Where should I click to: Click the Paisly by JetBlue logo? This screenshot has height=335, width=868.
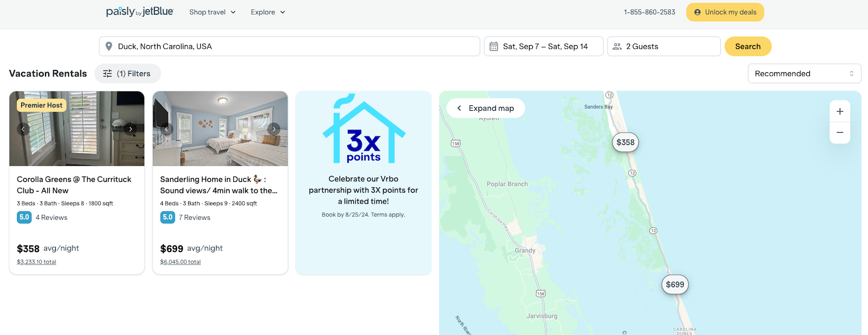pyautogui.click(x=139, y=11)
